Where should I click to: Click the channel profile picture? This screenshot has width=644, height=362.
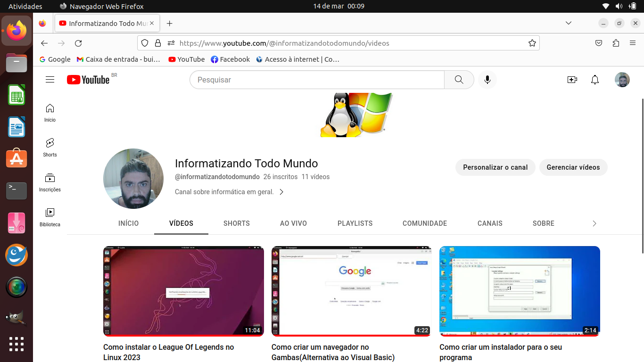click(133, 179)
